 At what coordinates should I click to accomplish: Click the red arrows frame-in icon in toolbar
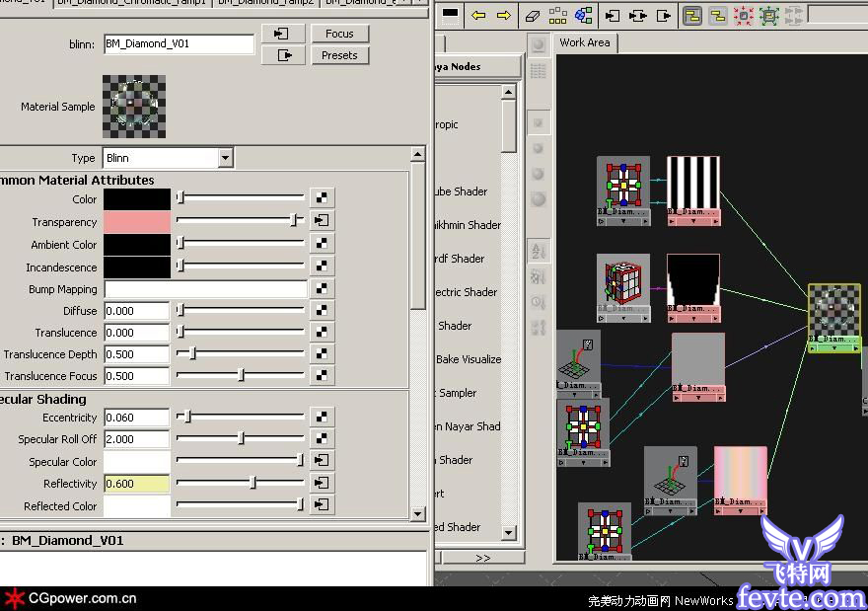click(744, 16)
